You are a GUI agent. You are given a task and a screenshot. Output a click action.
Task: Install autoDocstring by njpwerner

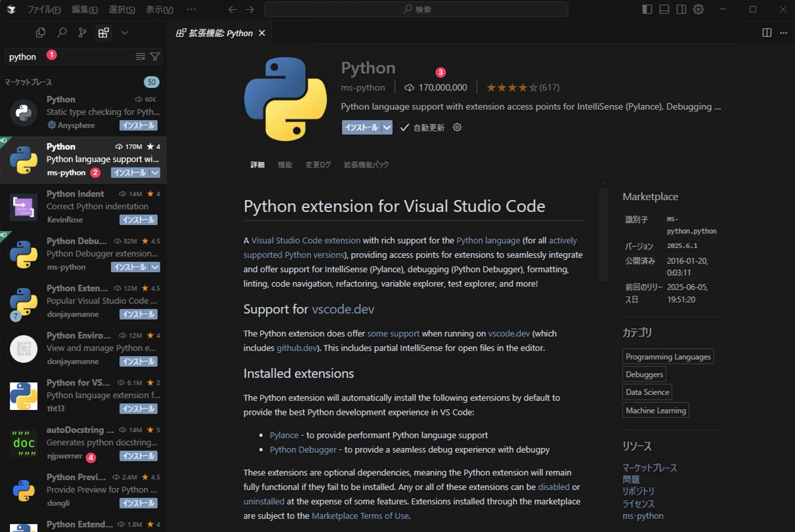tap(139, 456)
